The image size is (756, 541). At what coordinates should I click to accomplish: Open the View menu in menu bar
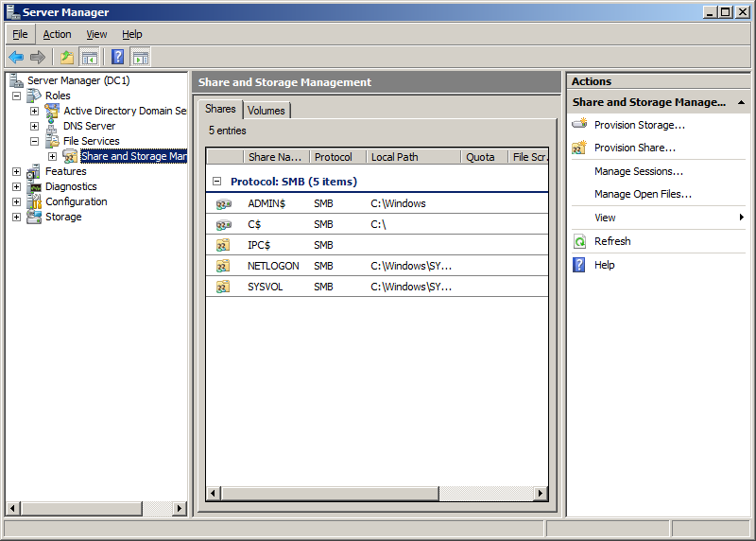96,34
